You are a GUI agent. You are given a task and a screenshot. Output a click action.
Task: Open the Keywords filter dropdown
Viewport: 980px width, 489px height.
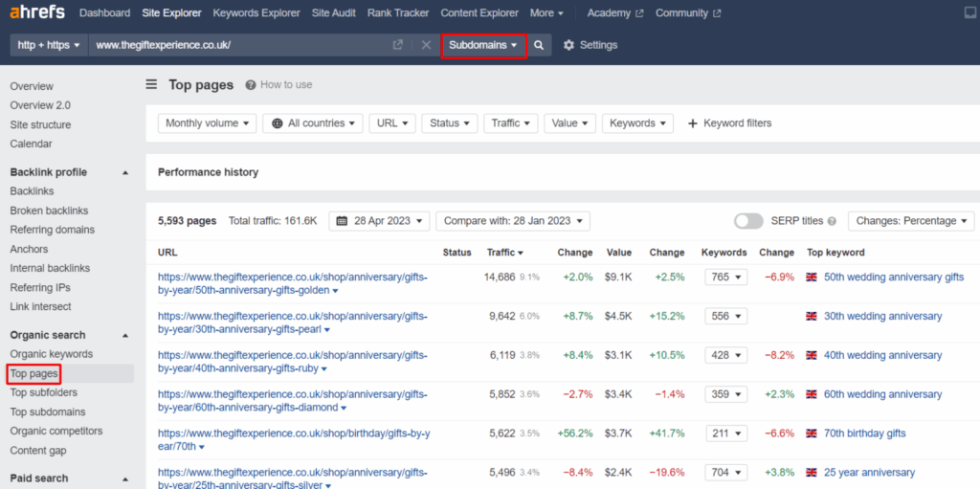tap(637, 123)
